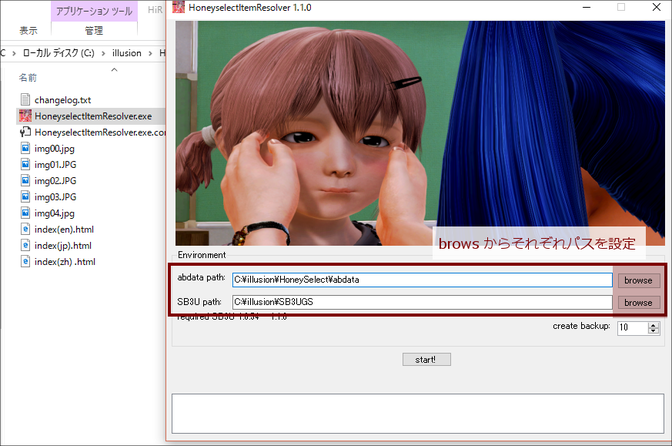
Task: Click the ローカル ディスク (C:) breadcrumb
Action: pos(59,53)
